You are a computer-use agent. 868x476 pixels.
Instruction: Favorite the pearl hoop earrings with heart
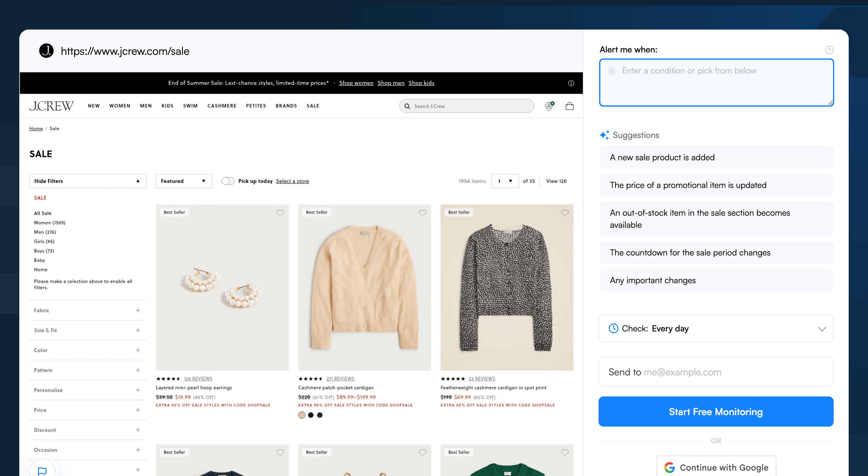tap(280, 213)
